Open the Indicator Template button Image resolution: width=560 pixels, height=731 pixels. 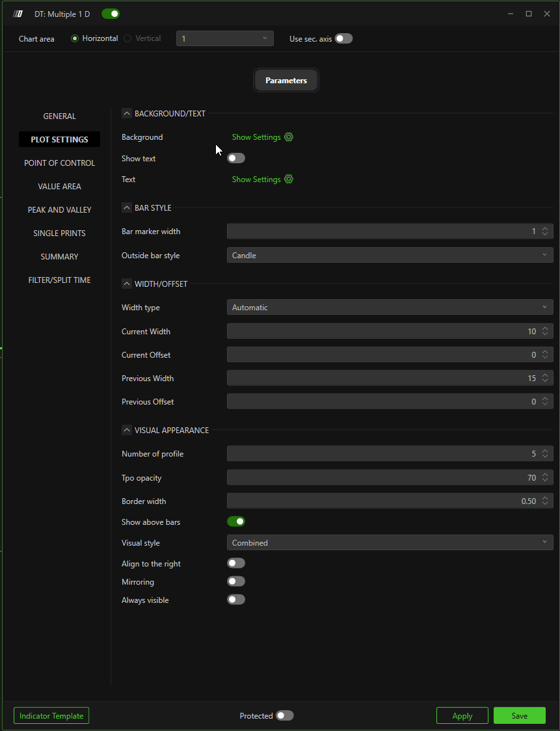point(51,715)
